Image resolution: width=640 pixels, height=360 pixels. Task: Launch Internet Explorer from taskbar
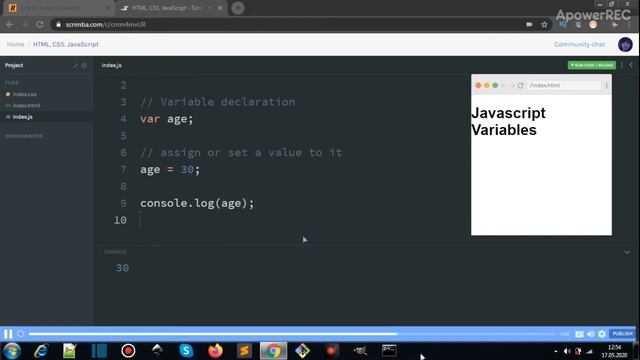coord(41,351)
